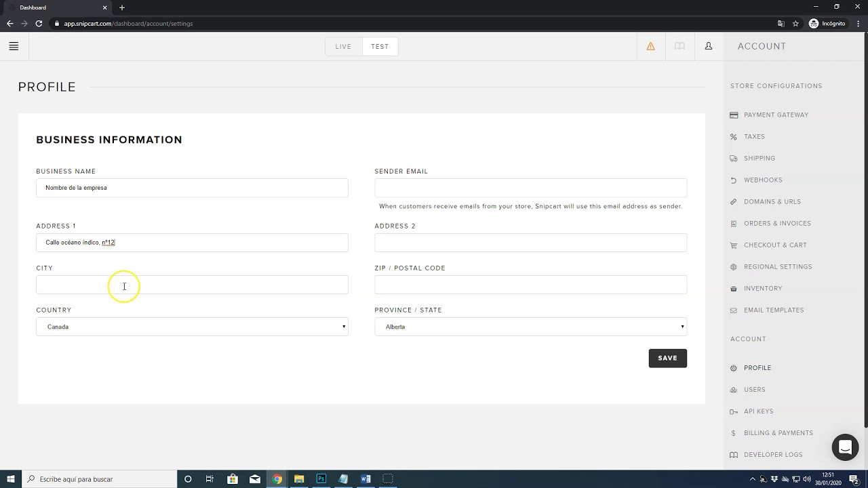
Task: Click the volume speaker tray icon
Action: click(807, 479)
